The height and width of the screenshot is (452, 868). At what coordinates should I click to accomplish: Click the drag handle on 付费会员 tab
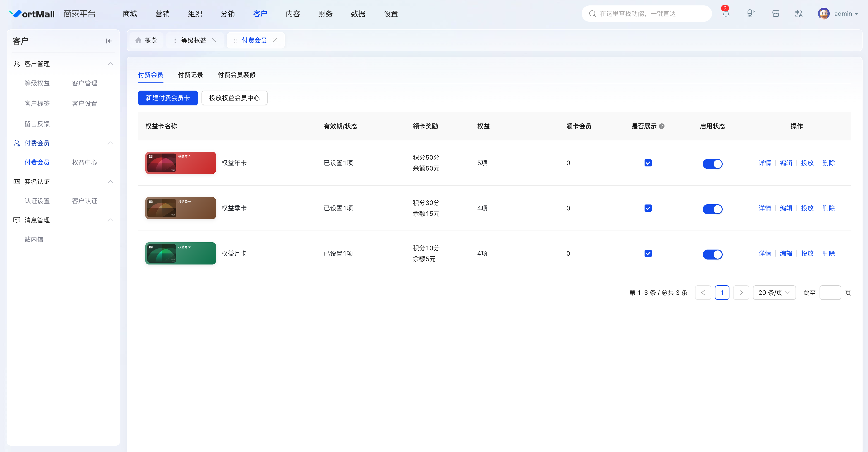(x=235, y=40)
